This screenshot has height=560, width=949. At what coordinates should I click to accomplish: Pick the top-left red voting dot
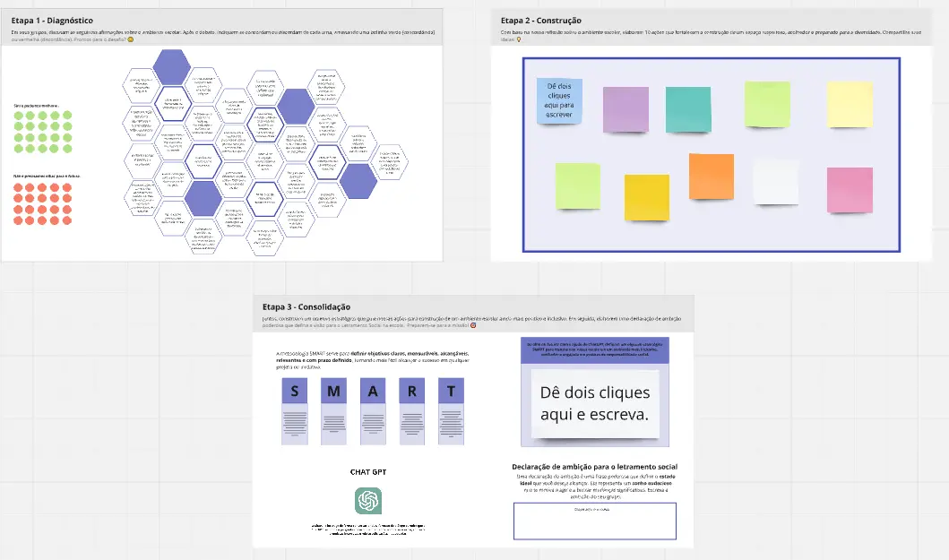[x=18, y=187]
